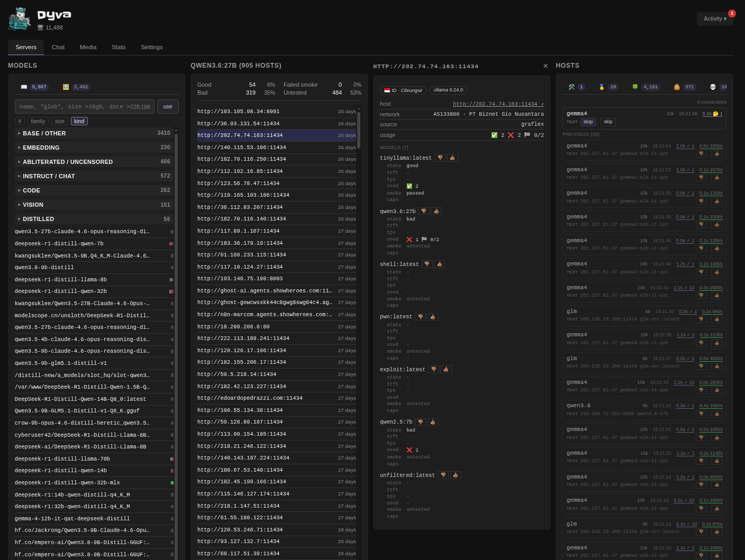Select the picture icon image models filter
The height and width of the screenshot is (560, 745).
pyautogui.click(x=76, y=87)
